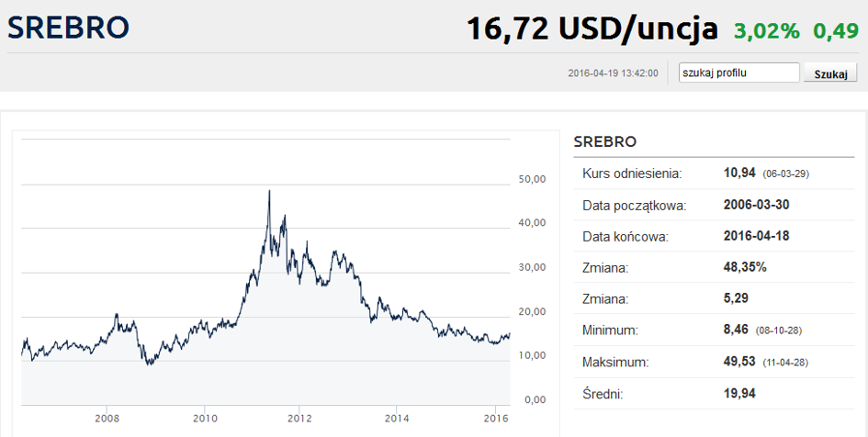This screenshot has height=437, width=868.
Task: Click the 16,72 USD/uncja price
Action: tap(592, 28)
